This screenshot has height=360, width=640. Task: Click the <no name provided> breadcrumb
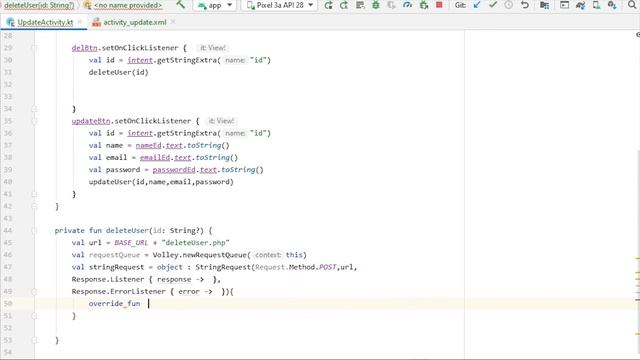[128, 5]
